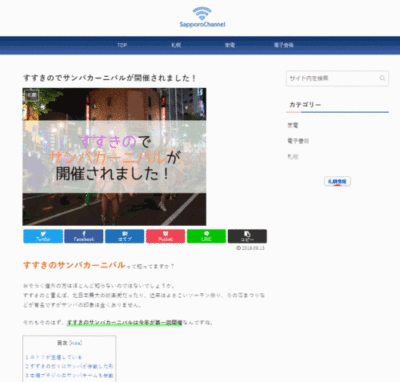Share the article on Facebook
This screenshot has width=400, height=382.
tap(84, 236)
